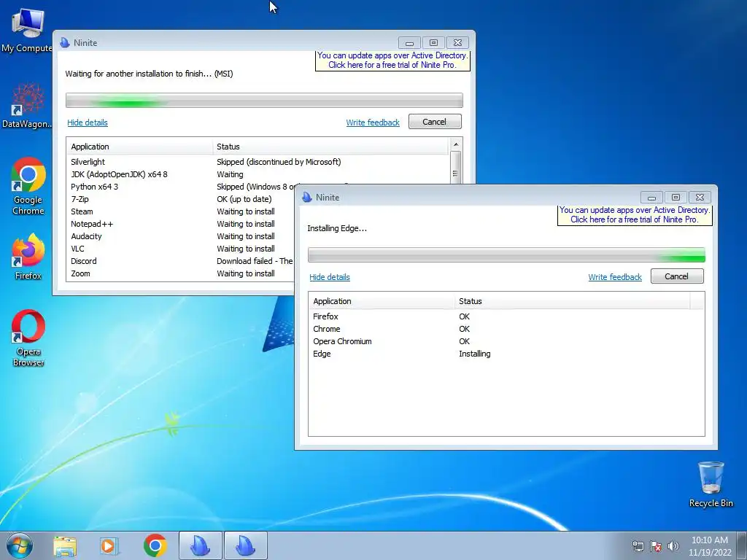Open the DataWagon desktop shortcut

[x=27, y=106]
